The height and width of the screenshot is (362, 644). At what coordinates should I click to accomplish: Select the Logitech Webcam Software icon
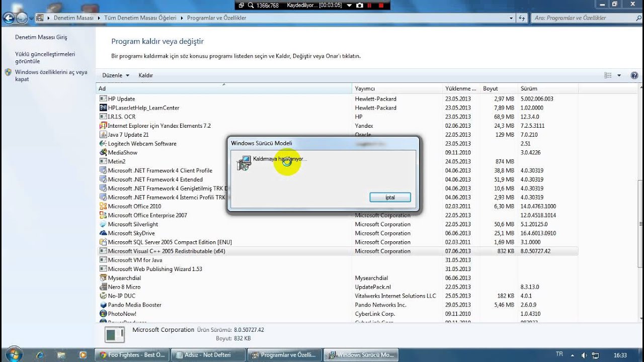tap(103, 144)
